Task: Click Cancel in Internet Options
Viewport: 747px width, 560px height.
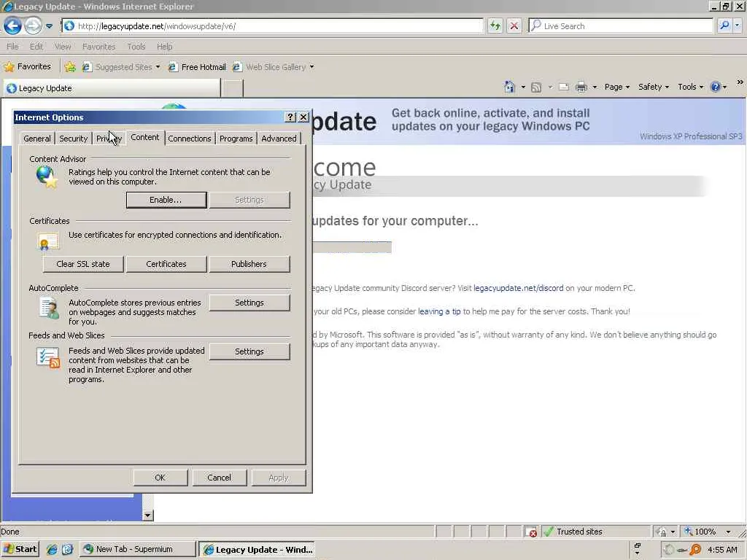Action: (219, 478)
